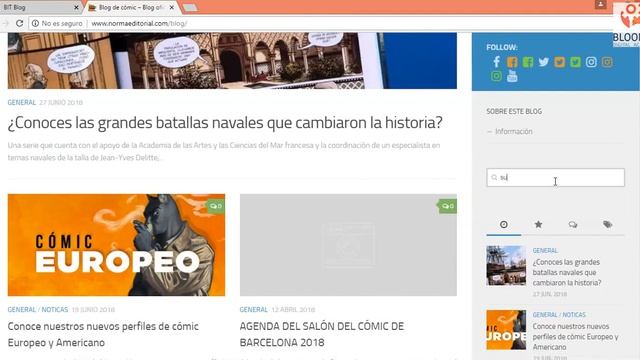The height and width of the screenshot is (360, 640).
Task: Open the white Instagram follow icon
Action: (591, 62)
